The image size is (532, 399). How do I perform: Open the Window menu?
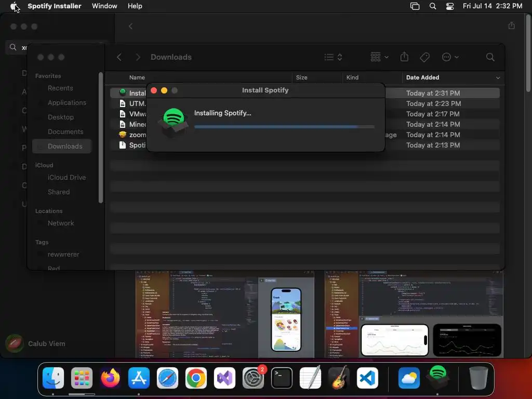tap(104, 6)
